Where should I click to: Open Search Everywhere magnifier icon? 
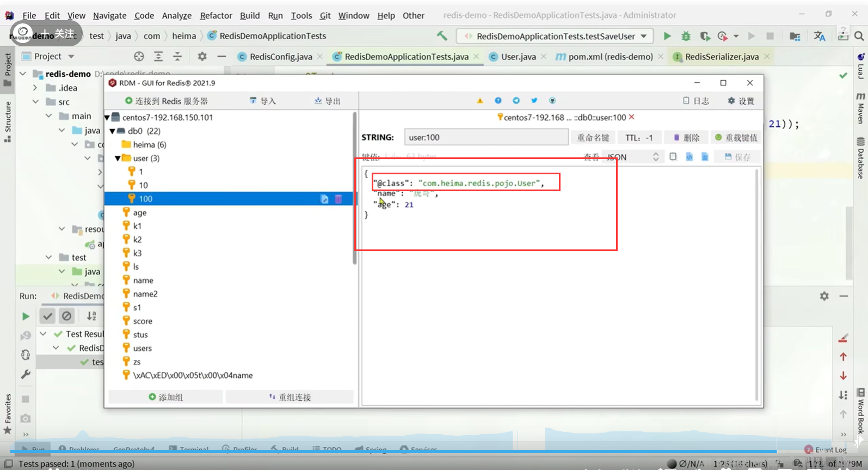click(x=859, y=36)
